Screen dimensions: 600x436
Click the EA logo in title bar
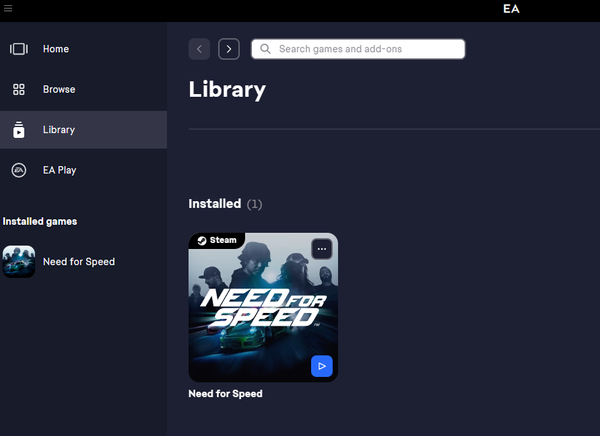pyautogui.click(x=511, y=9)
